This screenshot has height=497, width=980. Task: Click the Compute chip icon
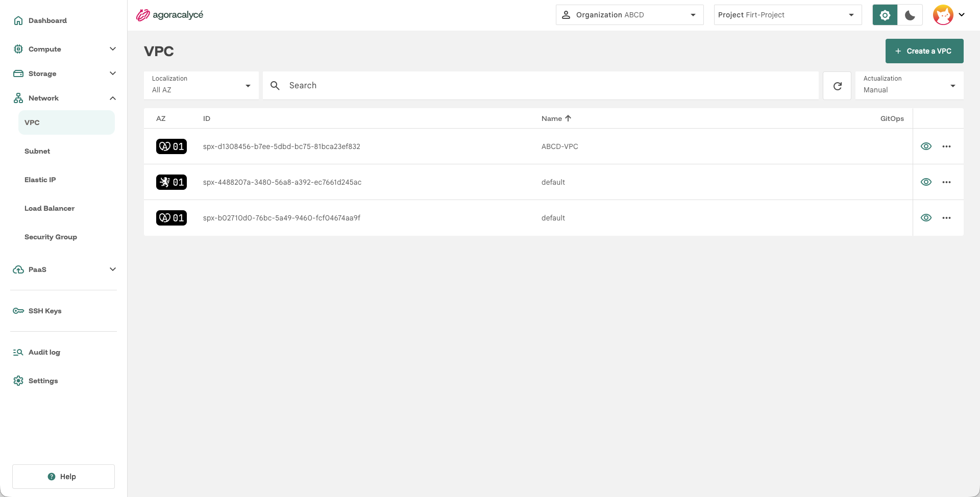tap(18, 49)
